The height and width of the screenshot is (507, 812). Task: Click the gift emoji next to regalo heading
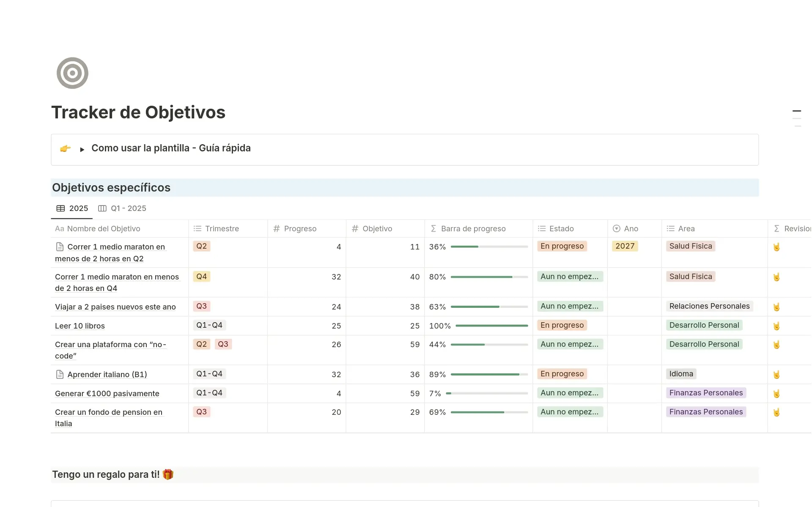tap(168, 474)
